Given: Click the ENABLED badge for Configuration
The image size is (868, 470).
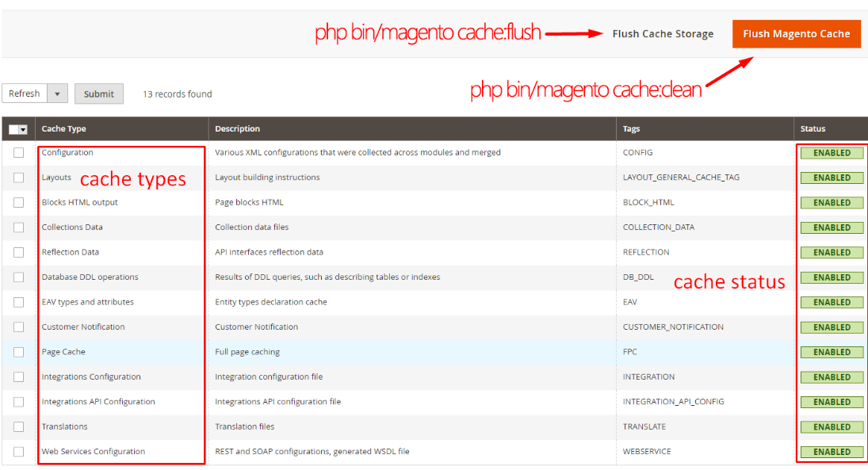Looking at the screenshot, I should [832, 153].
